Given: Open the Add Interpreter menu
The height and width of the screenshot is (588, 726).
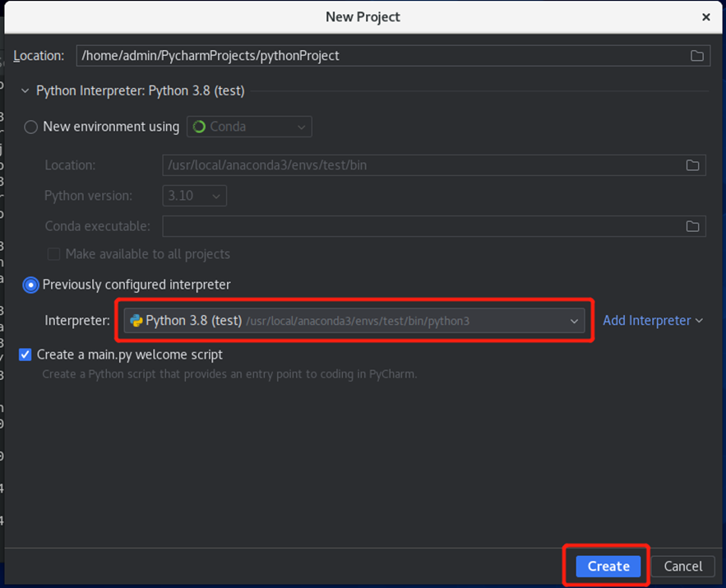Looking at the screenshot, I should 652,321.
